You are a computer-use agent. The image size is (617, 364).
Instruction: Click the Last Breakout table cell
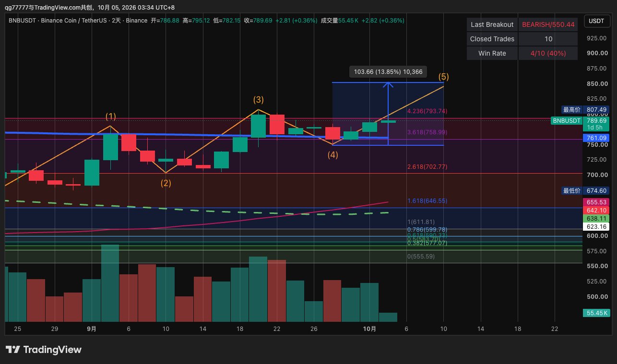492,24
